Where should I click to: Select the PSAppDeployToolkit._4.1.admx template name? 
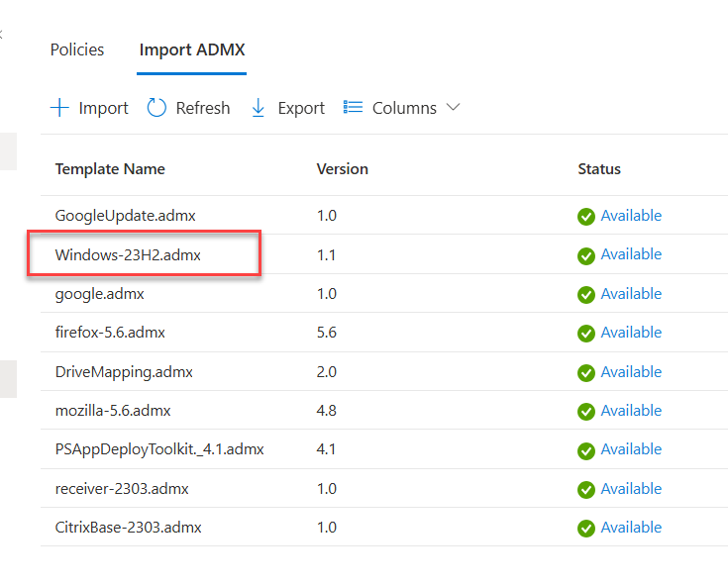pos(159,449)
